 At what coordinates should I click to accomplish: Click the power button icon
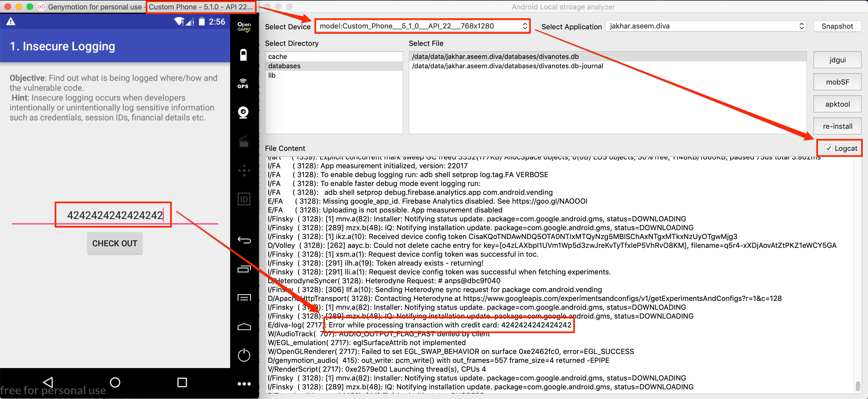[244, 355]
